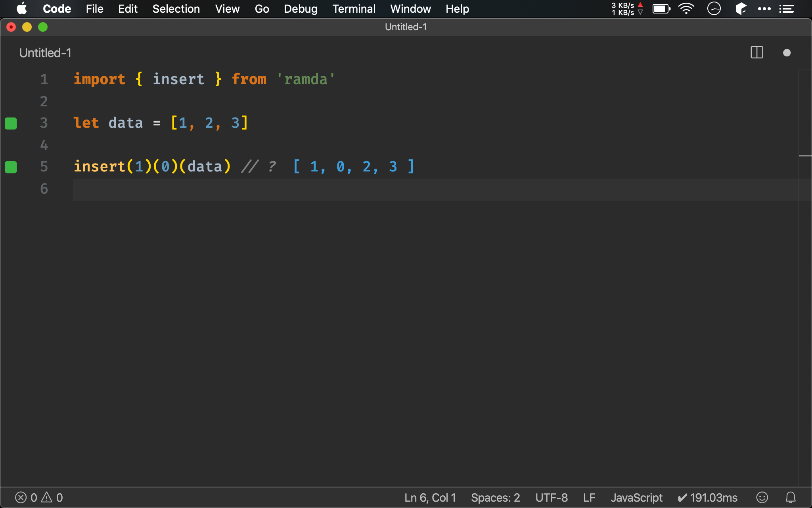Place cursor on empty line 6
Image resolution: width=812 pixels, height=508 pixels.
(x=435, y=189)
